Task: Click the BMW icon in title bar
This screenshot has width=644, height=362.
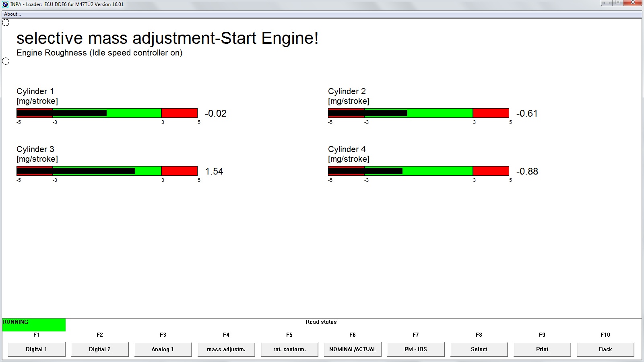Action: click(x=5, y=4)
